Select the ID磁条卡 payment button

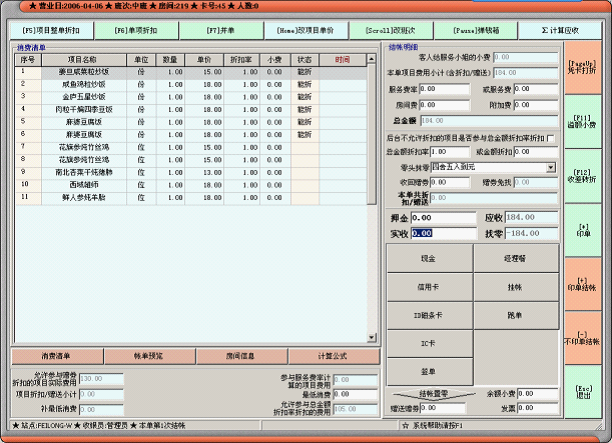click(429, 315)
